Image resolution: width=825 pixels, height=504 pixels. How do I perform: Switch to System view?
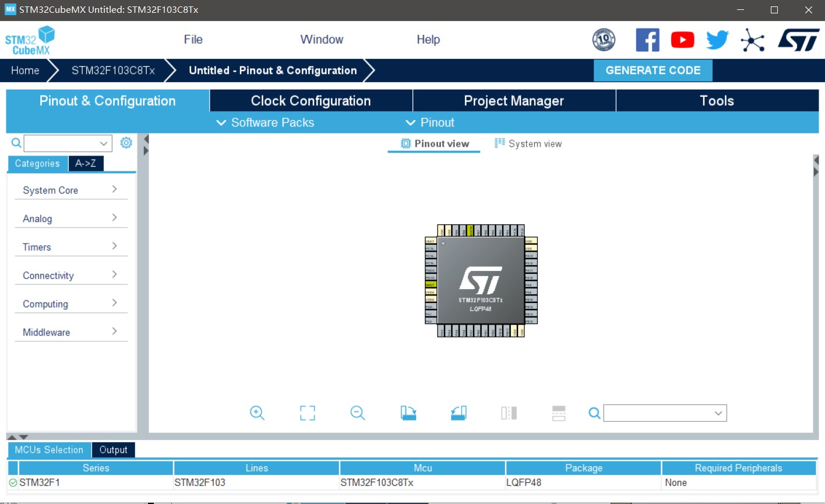point(528,143)
